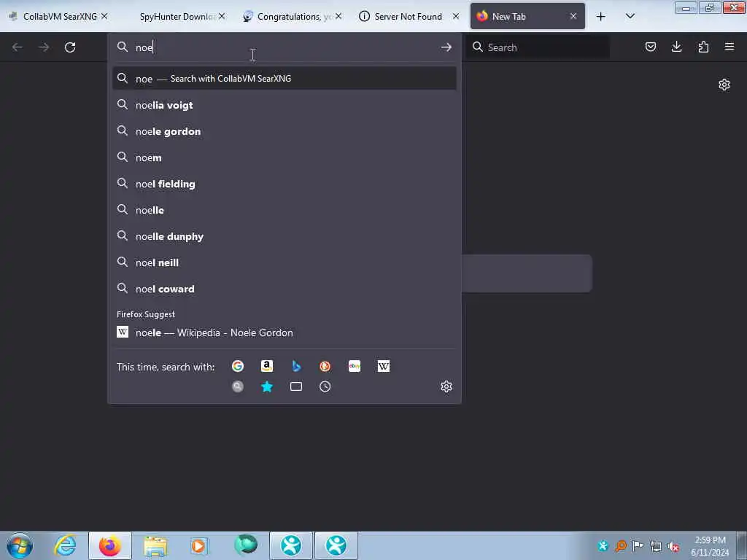Close the SpyHunter Download tab
Image resolution: width=747 pixels, height=560 pixels.
(x=222, y=16)
